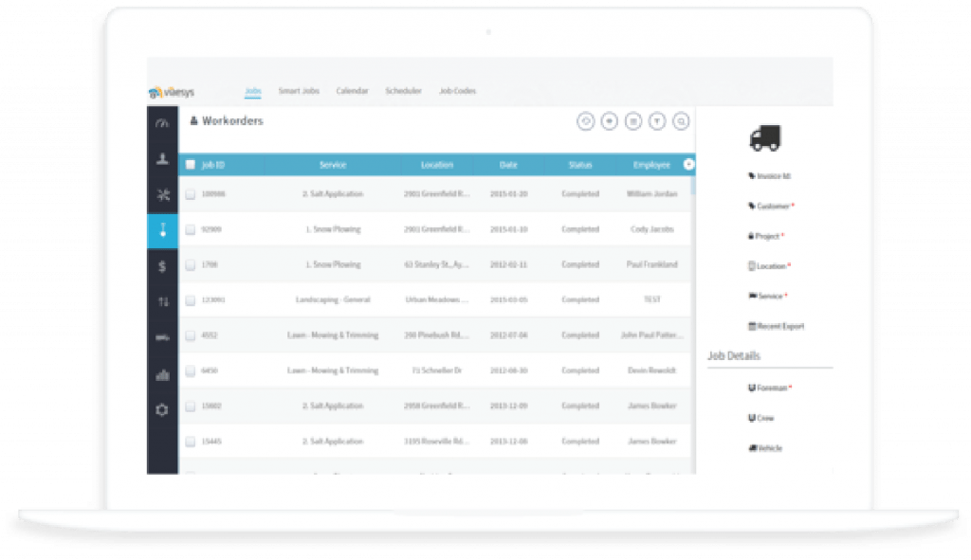Click the dollar billing icon in sidebar
Viewport: 971px width, 560px height.
[x=161, y=265]
